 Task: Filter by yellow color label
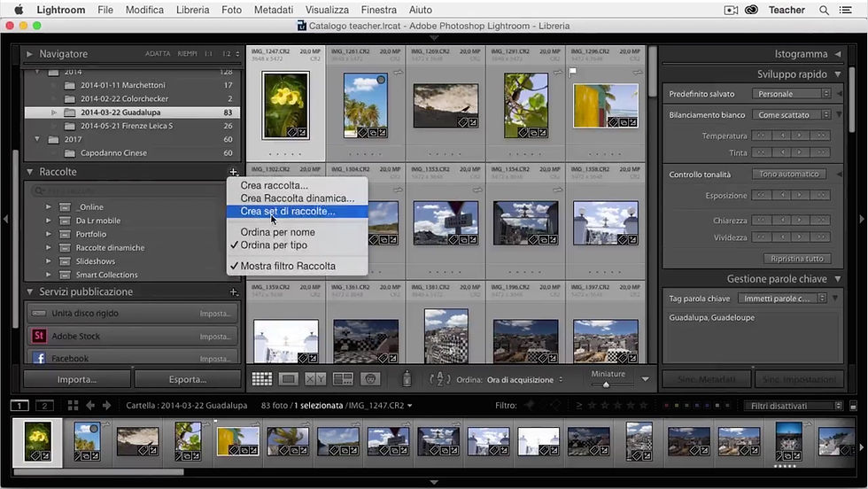coord(677,406)
